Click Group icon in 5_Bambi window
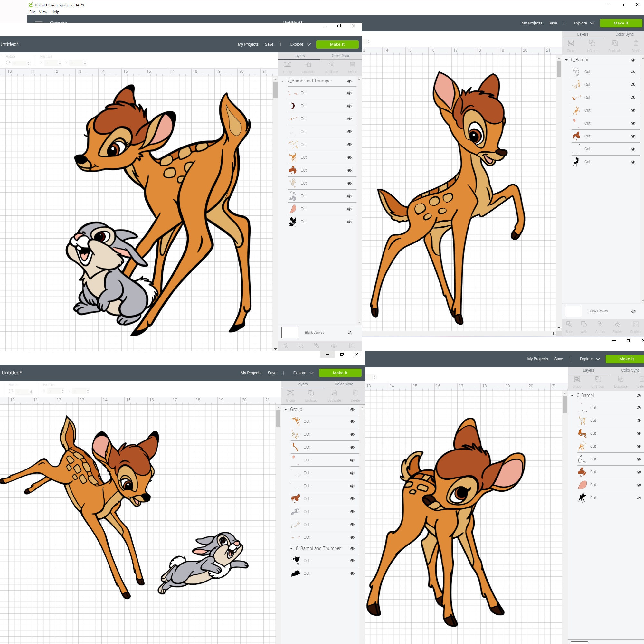Screen dimensions: 644x644 point(571,43)
